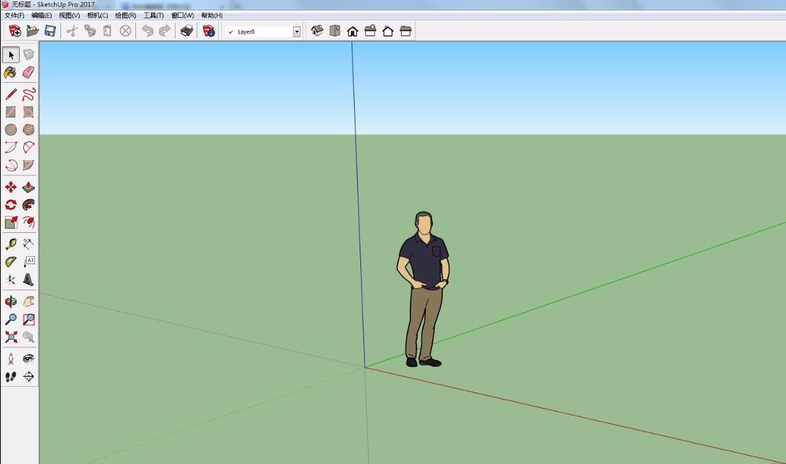The image size is (786, 464).
Task: Print the model with printer icon
Action: (x=186, y=31)
